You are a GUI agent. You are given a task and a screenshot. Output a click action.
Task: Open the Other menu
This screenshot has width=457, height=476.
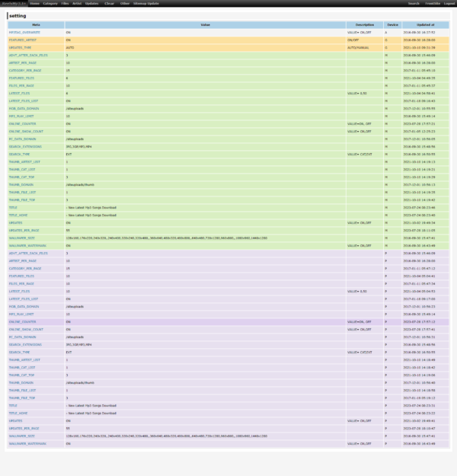(x=125, y=3)
